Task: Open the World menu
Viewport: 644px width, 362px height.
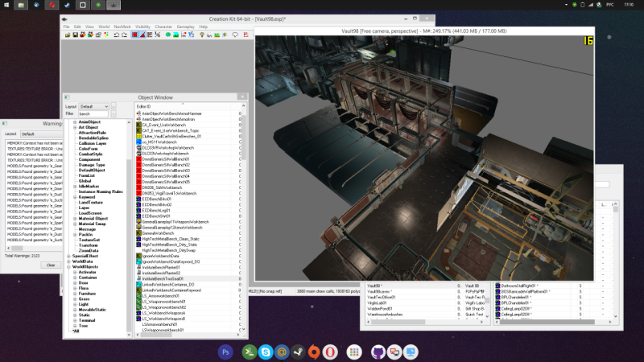Action: pyautogui.click(x=104, y=27)
